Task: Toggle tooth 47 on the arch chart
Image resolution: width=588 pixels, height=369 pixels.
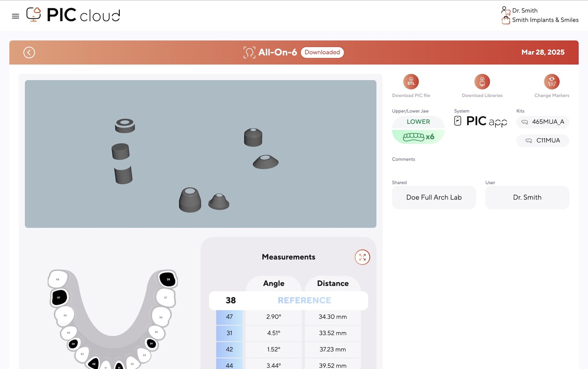Action: point(59,297)
